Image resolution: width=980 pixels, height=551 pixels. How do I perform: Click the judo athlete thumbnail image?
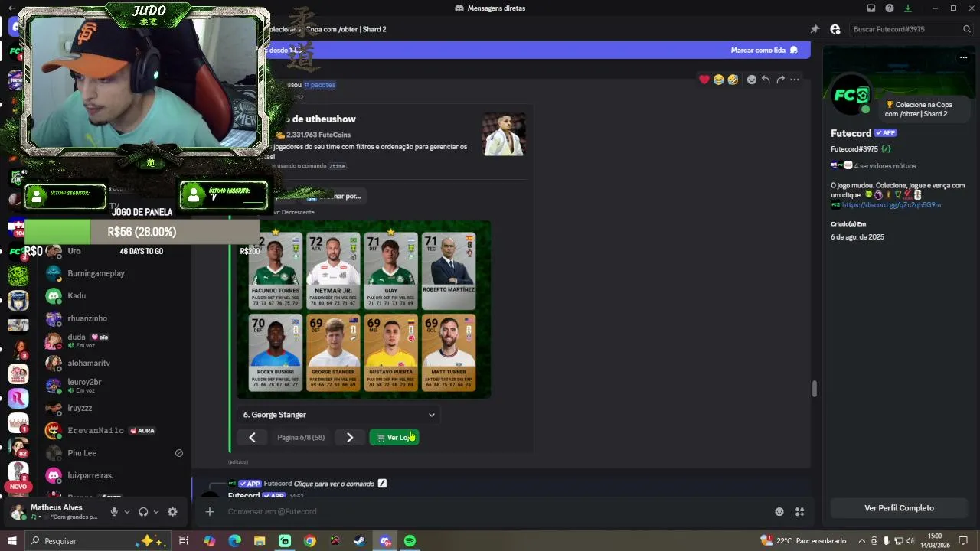click(504, 135)
